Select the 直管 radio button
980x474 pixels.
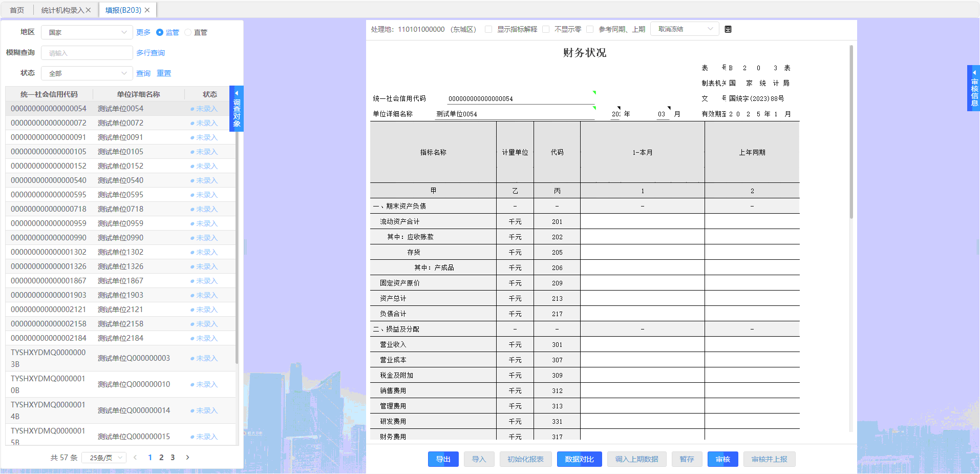188,32
